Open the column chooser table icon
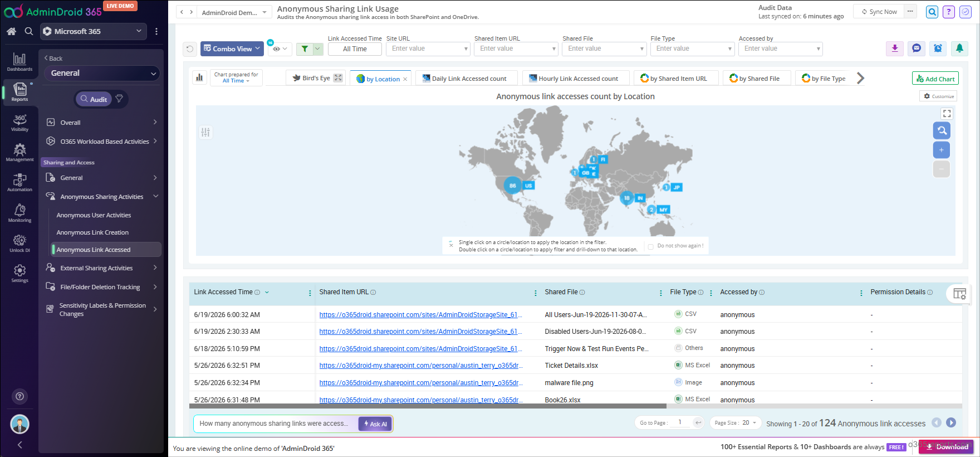This screenshot has height=457, width=980. pos(959,293)
